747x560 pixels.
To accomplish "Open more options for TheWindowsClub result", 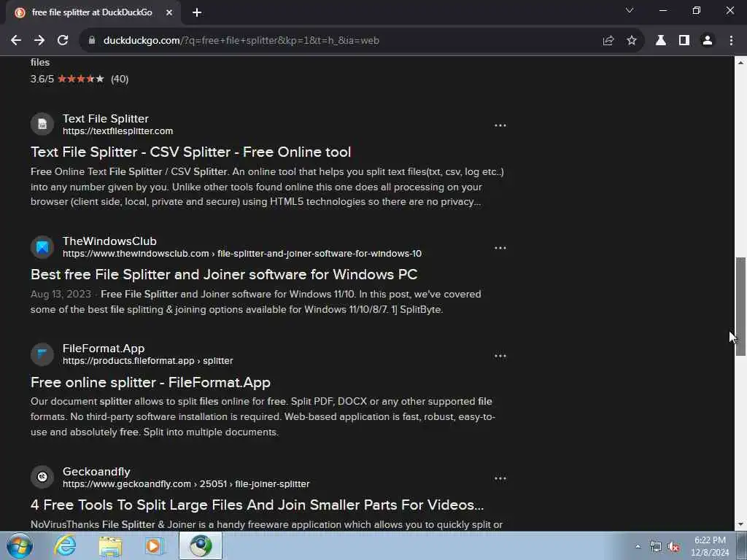I will click(500, 248).
